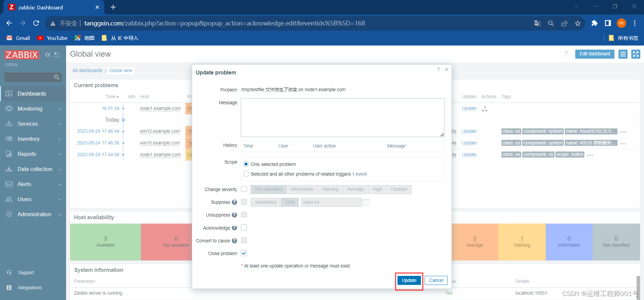Click the hide sidebar icon next to chevrons
The height and width of the screenshot is (300, 644).
point(57,55)
